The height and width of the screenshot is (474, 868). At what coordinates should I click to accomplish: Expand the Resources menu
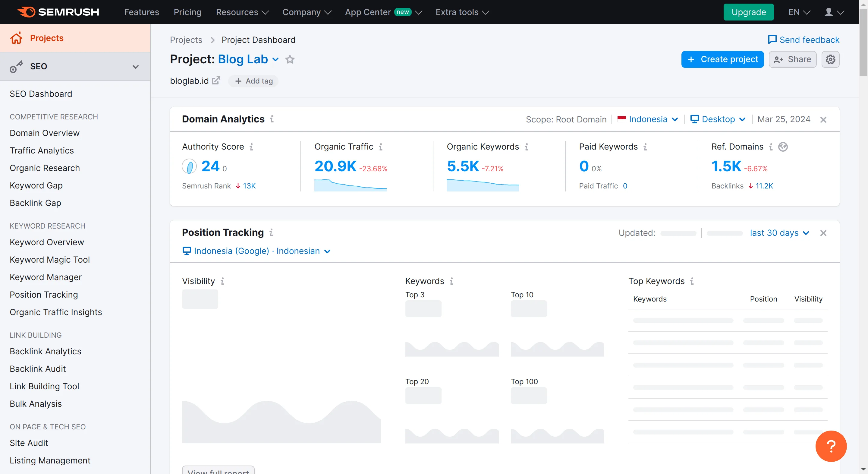242,12
